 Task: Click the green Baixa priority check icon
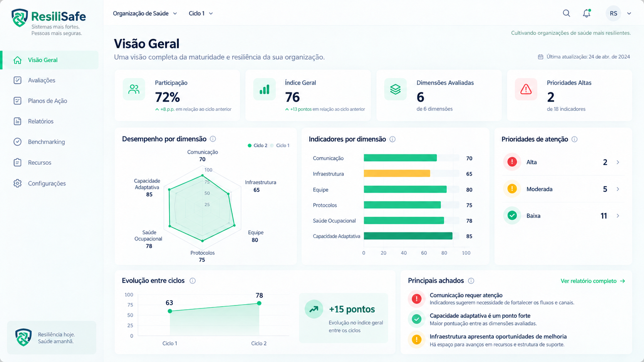(512, 215)
